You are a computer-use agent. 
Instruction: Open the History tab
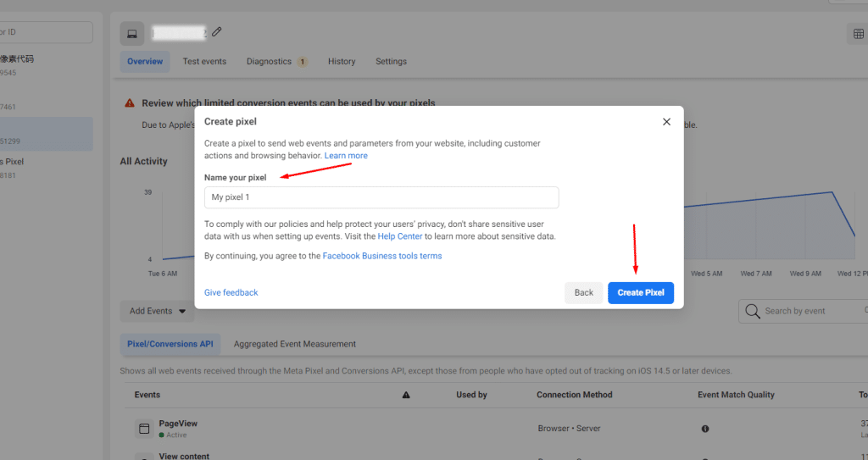point(342,62)
